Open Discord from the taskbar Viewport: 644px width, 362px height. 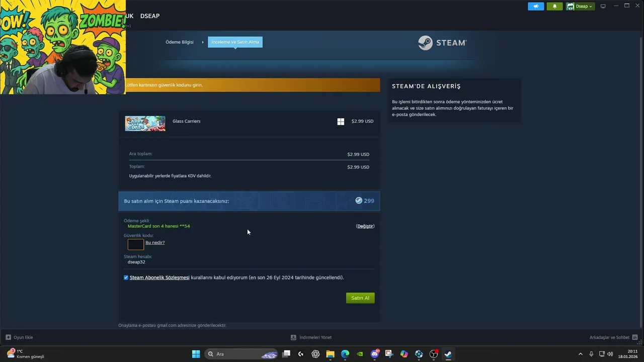coord(375,354)
